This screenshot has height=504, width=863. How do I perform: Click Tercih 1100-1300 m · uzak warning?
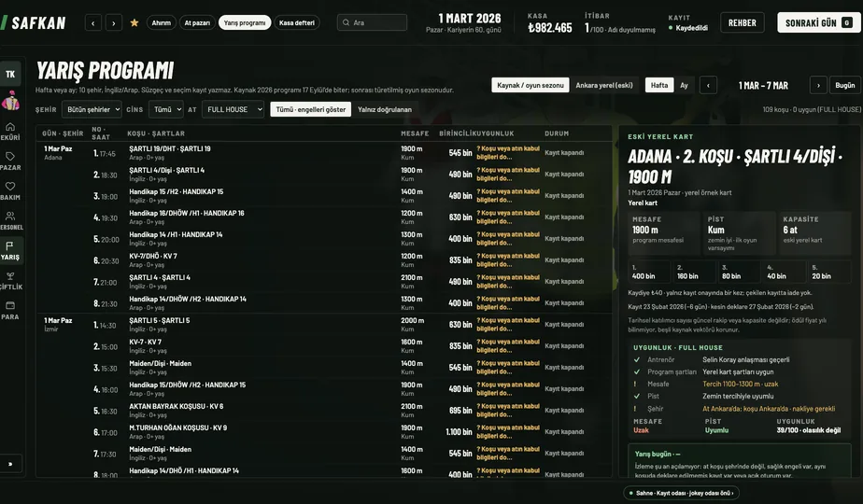tap(741, 384)
